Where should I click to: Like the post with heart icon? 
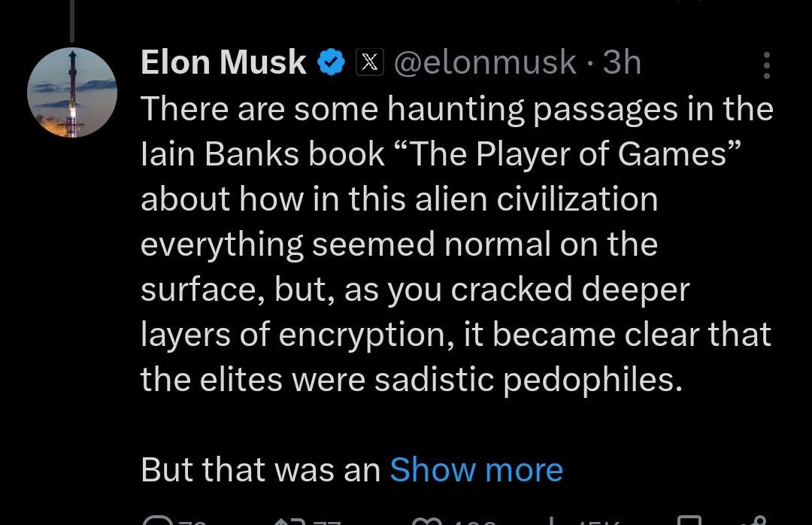click(x=429, y=520)
